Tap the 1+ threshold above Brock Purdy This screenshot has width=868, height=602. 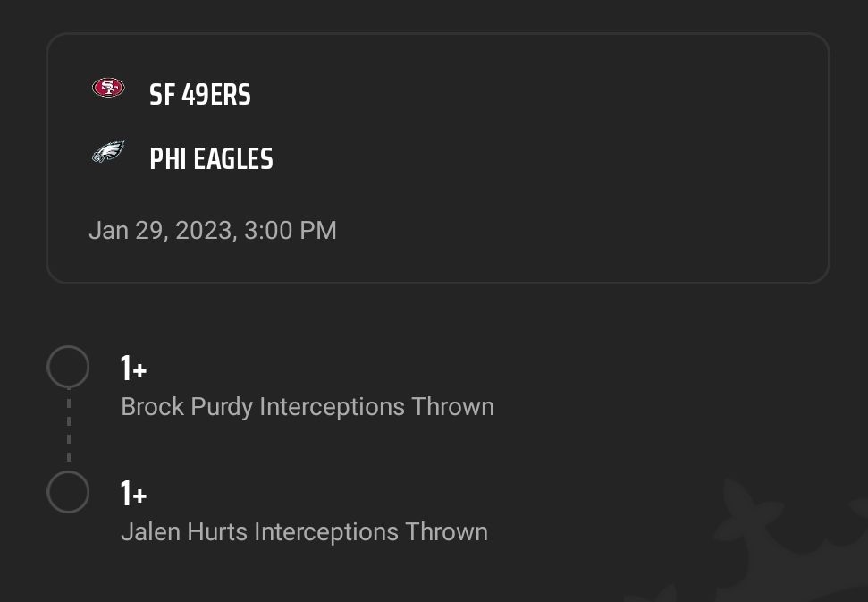click(133, 369)
